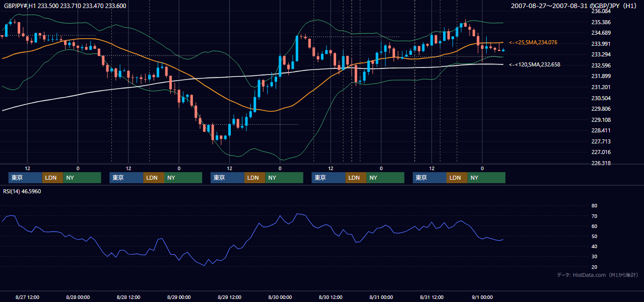Select the 8/29 12:00 time axis label
This screenshot has height=302, width=644.
point(229,297)
